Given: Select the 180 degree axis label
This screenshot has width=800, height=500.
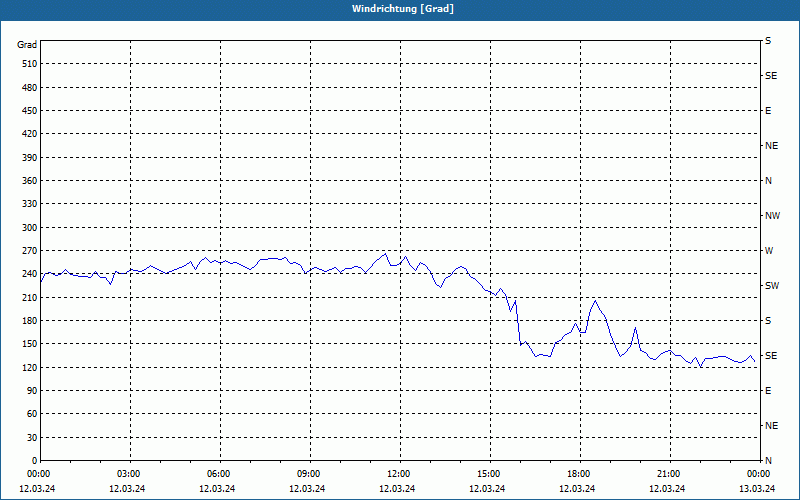Looking at the screenshot, I should [30, 321].
